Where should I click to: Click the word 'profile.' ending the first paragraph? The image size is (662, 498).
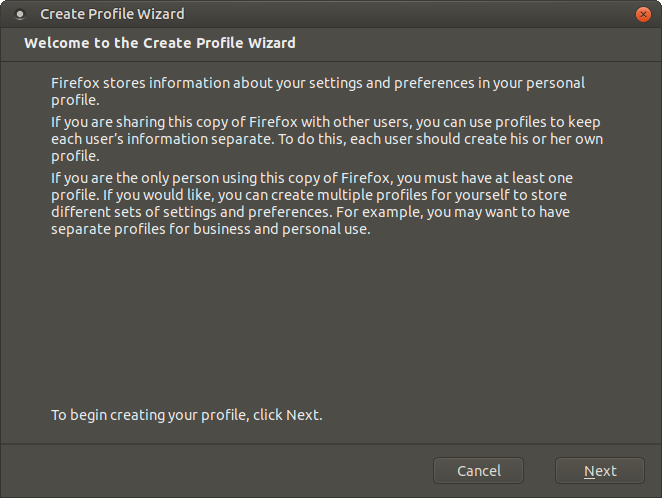coord(75,100)
